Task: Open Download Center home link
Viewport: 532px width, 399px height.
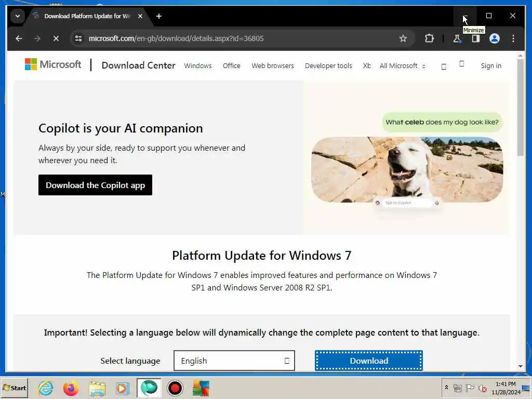Action: (x=138, y=65)
